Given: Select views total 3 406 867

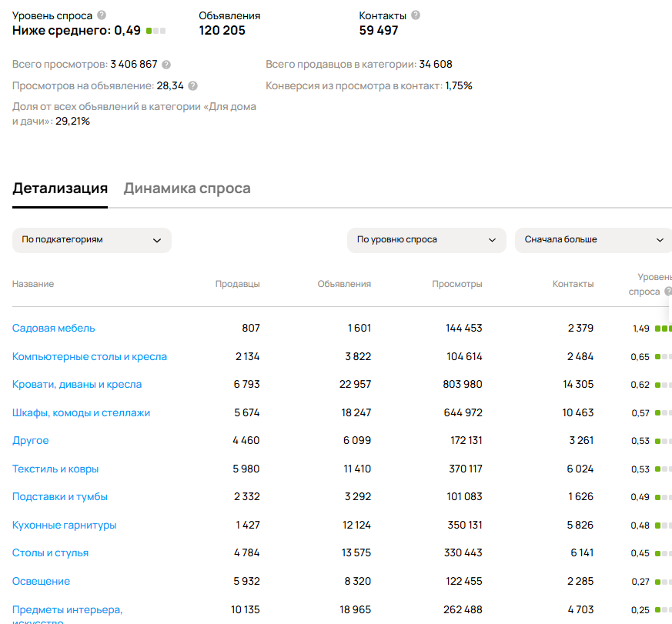Looking at the screenshot, I should point(134,64).
